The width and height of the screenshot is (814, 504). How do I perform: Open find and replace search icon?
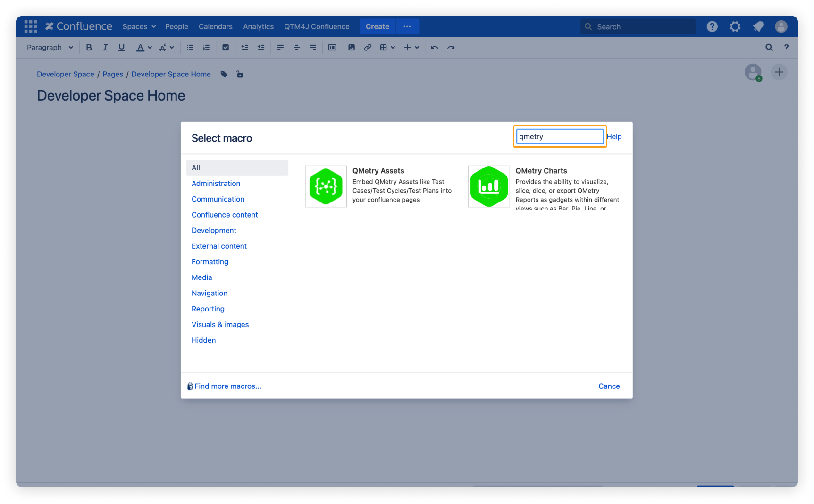coord(769,47)
